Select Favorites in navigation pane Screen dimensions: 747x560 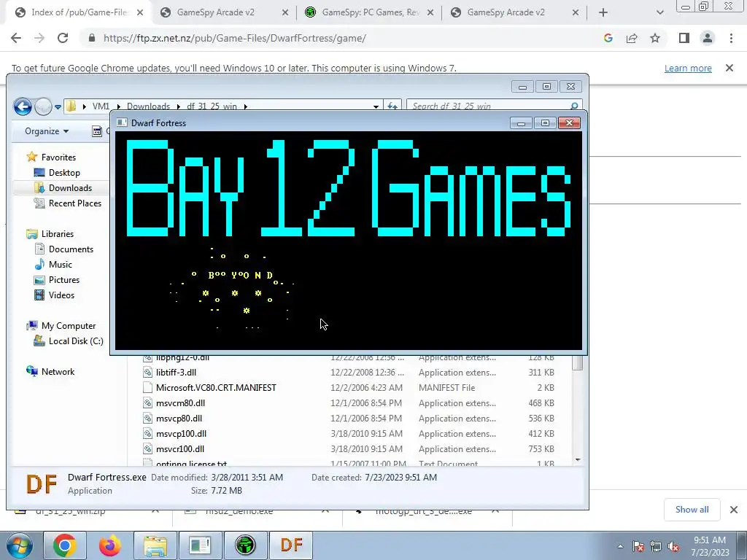click(58, 157)
